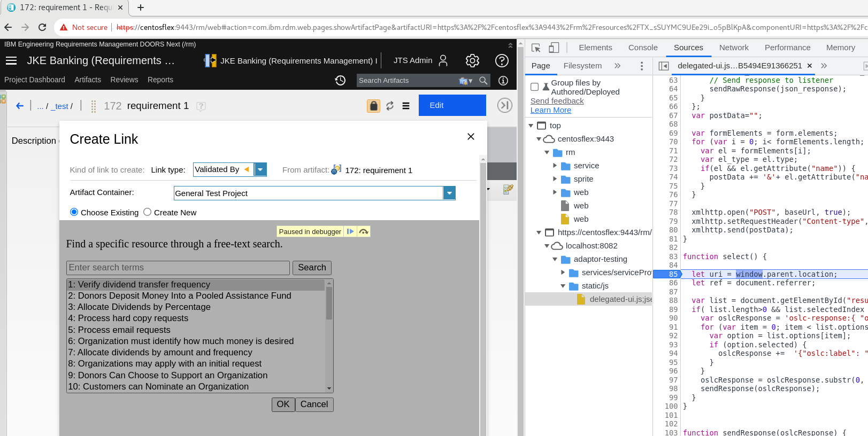Viewport: 868px width, 436px height.
Task: Open the Filesystem navigator tab
Action: 582,66
